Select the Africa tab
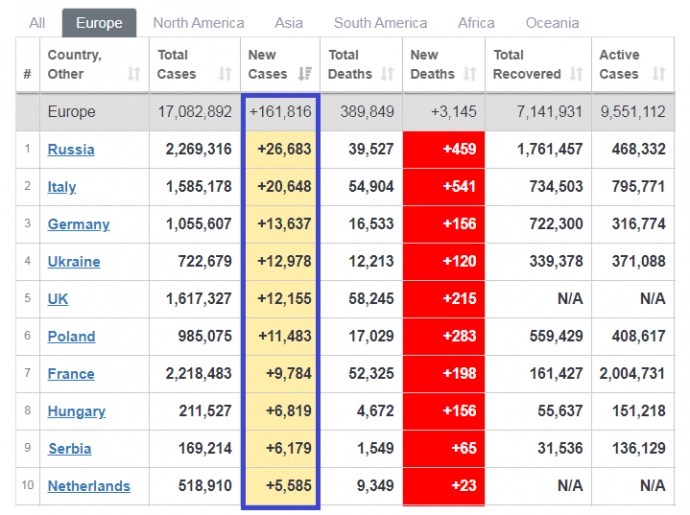 tap(476, 23)
